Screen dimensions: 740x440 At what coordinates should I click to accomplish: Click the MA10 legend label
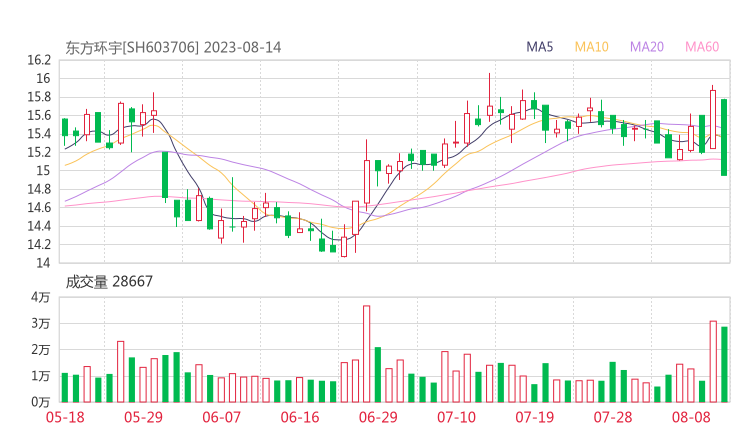(591, 47)
